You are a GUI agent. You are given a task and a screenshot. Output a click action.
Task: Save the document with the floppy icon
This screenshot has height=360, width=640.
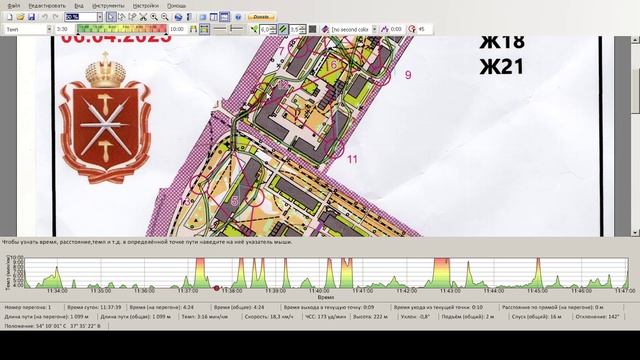31,17
